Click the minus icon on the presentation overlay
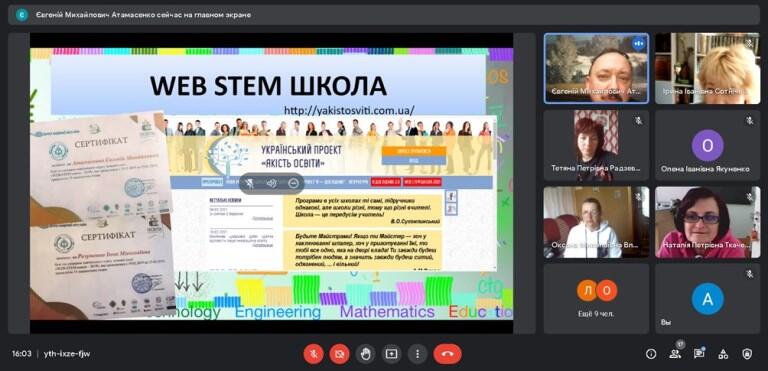Screen dimensions: 768x371 point(293,183)
